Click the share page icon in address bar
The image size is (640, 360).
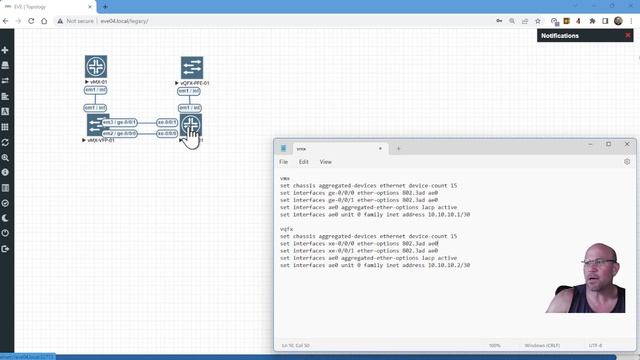(525, 21)
